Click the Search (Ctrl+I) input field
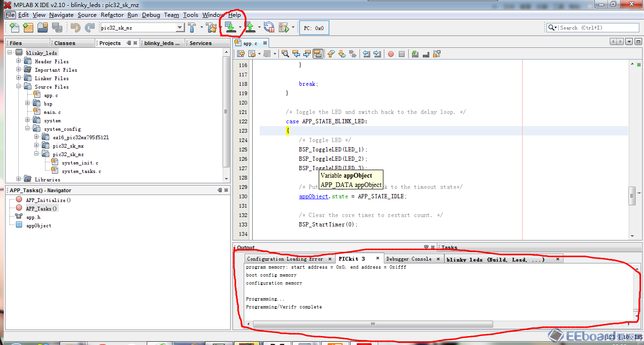 (598, 28)
